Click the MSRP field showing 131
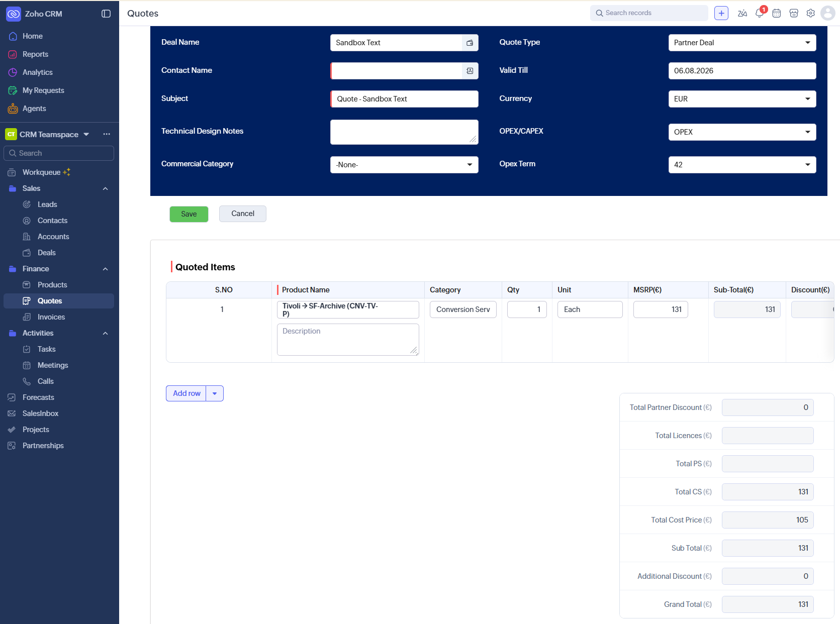This screenshot has width=840, height=624. point(661,309)
